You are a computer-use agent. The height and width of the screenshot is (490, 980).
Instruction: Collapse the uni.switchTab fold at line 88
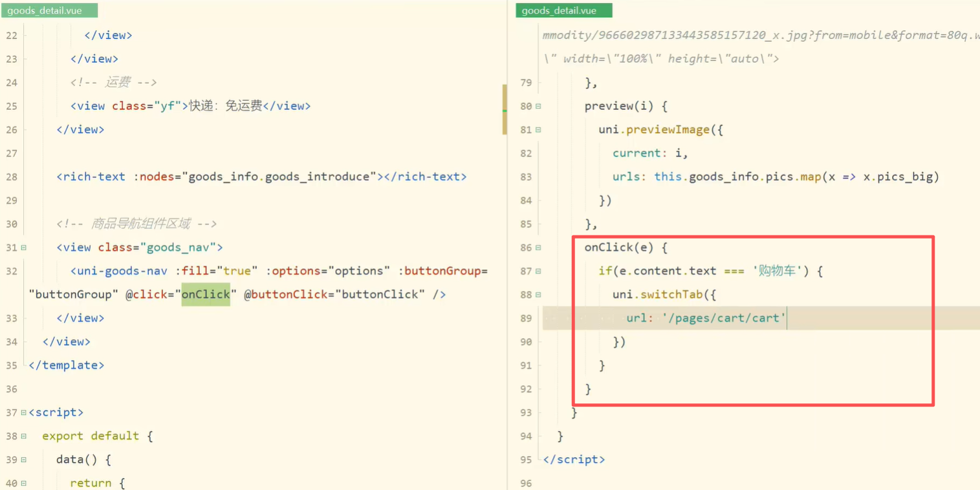(x=538, y=295)
